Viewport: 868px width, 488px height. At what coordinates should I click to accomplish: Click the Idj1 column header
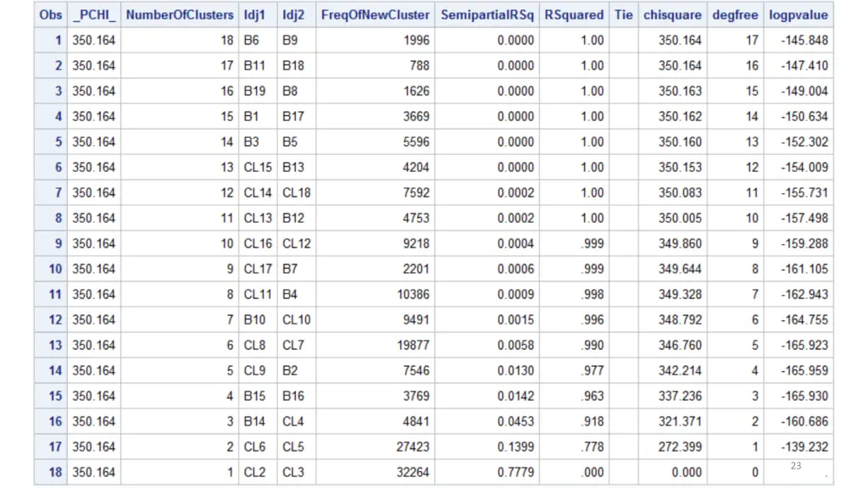coord(254,15)
